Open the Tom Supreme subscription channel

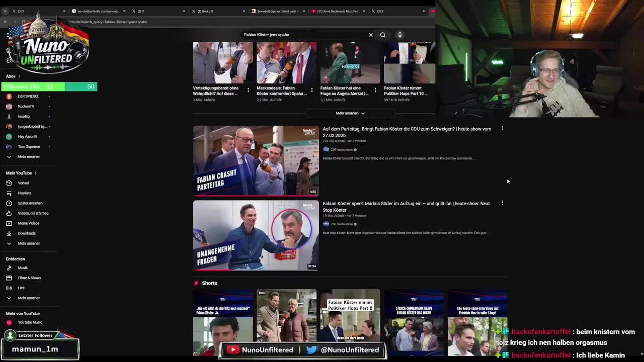pos(29,146)
